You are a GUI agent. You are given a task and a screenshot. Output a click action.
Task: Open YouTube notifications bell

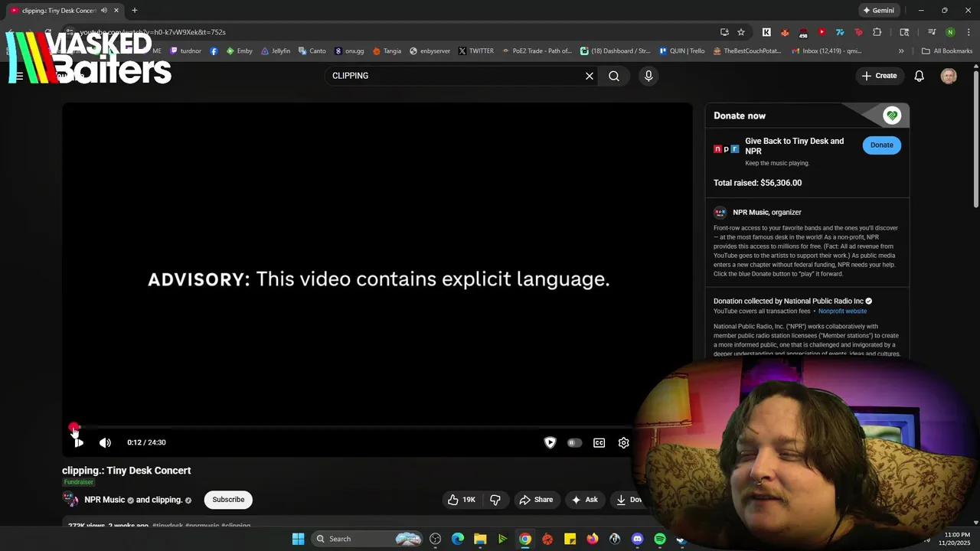click(920, 76)
